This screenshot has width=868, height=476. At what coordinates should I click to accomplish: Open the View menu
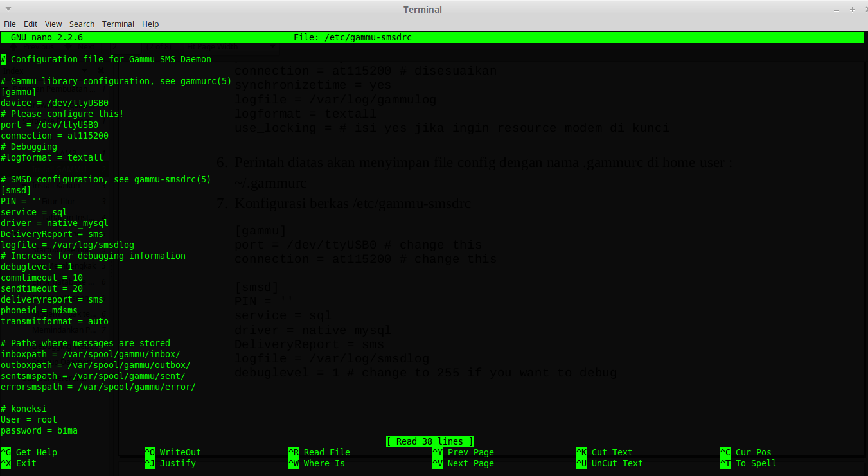coord(53,24)
